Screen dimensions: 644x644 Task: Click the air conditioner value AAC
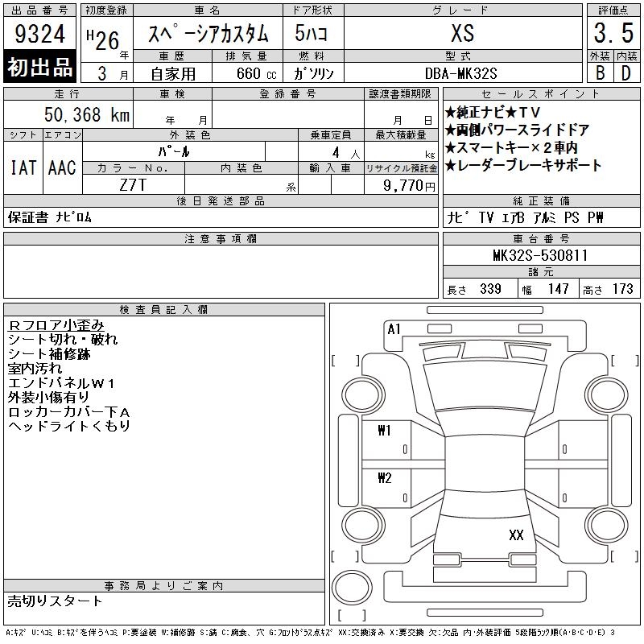(62, 167)
